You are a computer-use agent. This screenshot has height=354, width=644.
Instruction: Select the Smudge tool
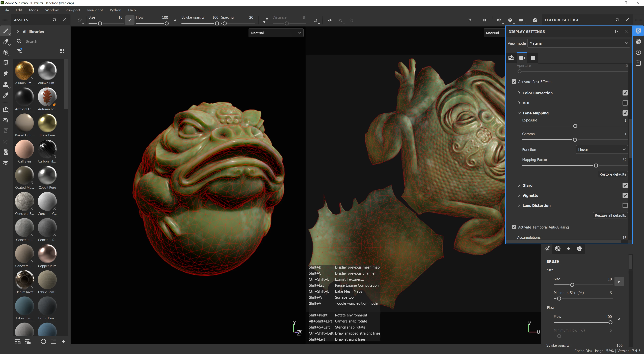(6, 74)
